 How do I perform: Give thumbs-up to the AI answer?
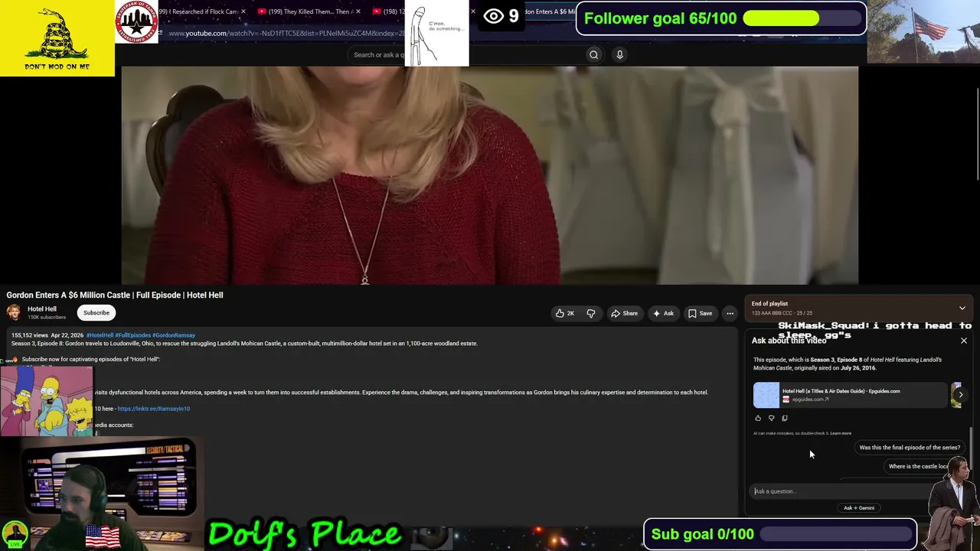pos(758,418)
